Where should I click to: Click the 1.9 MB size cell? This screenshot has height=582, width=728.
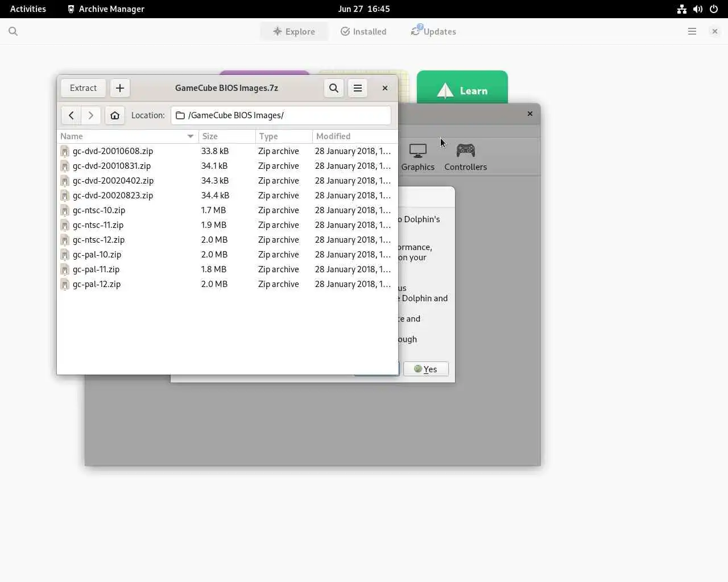pyautogui.click(x=213, y=225)
